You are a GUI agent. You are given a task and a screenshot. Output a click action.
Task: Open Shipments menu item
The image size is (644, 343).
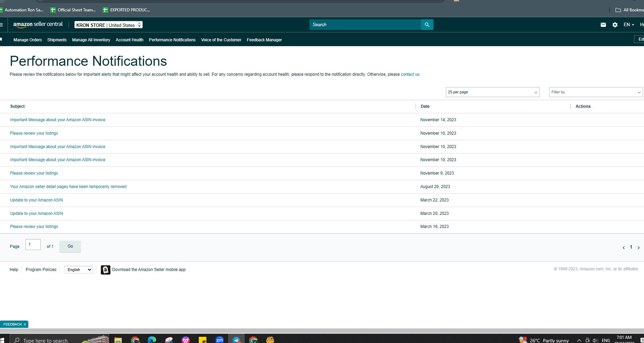click(57, 40)
